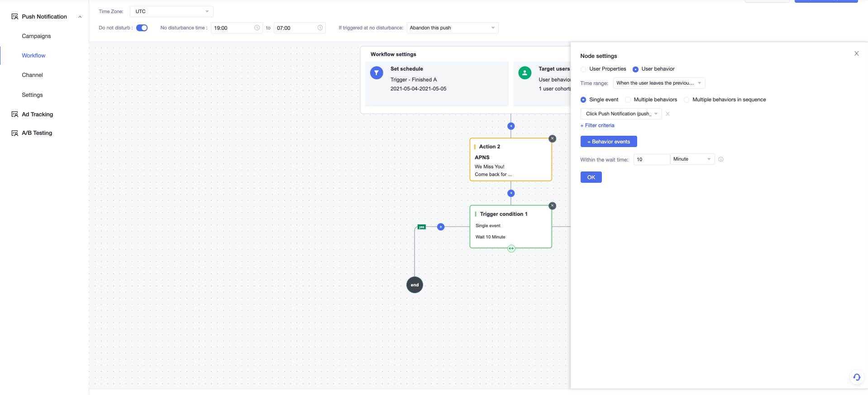Open Channel in sidebar
868x395 pixels.
pyautogui.click(x=32, y=75)
